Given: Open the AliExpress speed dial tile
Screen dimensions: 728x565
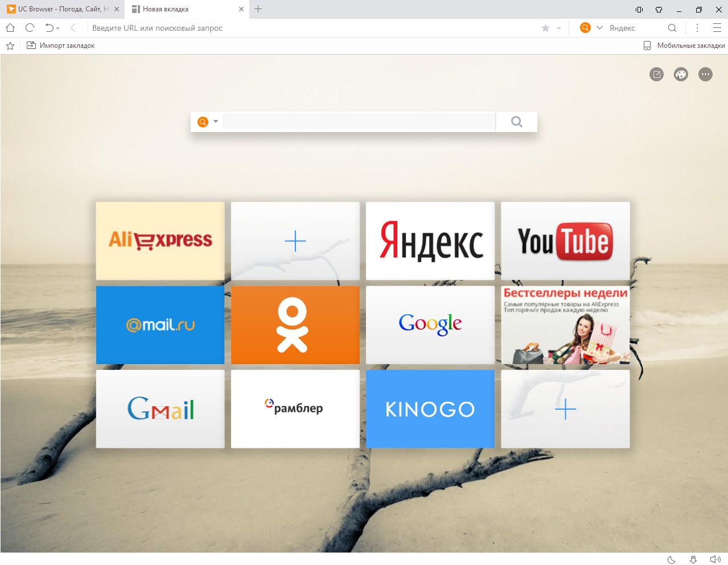Looking at the screenshot, I should [160, 241].
